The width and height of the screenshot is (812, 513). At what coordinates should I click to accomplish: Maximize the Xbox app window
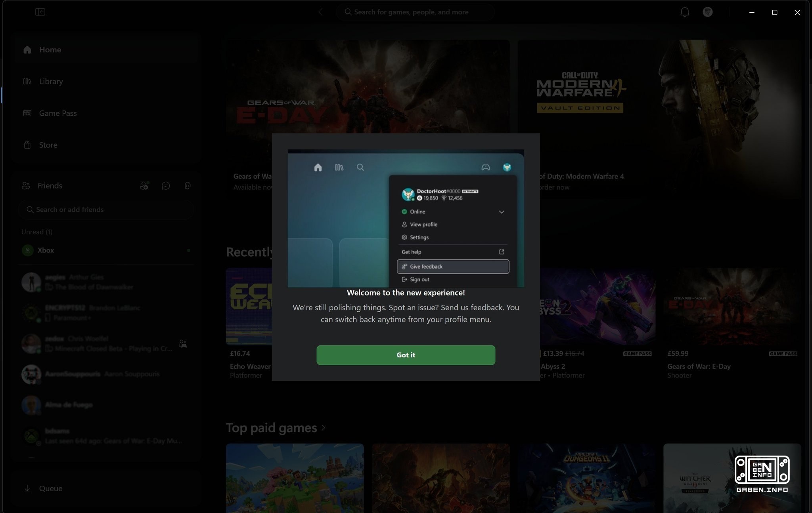(x=774, y=12)
